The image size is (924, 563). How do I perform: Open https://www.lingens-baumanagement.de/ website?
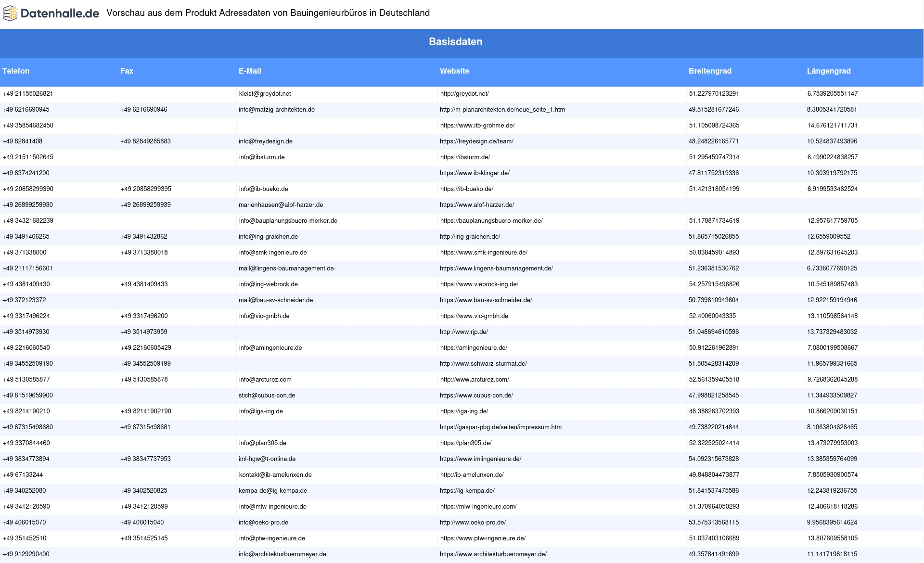pos(496,269)
